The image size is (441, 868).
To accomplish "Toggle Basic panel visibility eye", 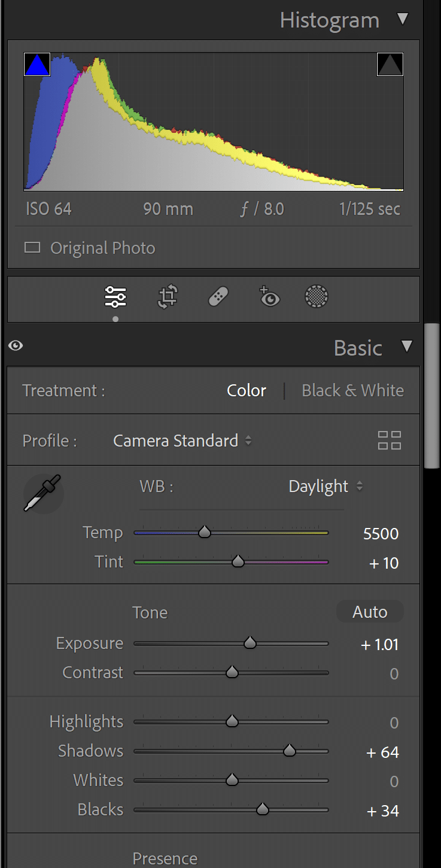I will point(16,345).
